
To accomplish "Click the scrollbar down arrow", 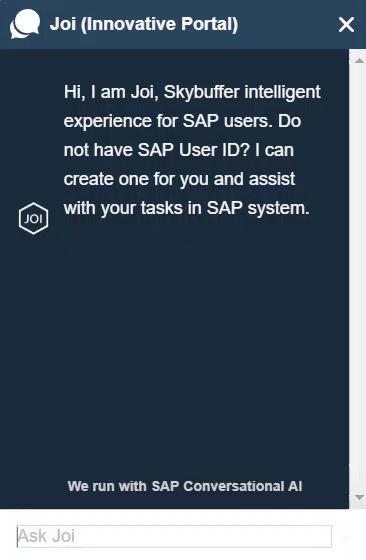I will coord(359,497).
